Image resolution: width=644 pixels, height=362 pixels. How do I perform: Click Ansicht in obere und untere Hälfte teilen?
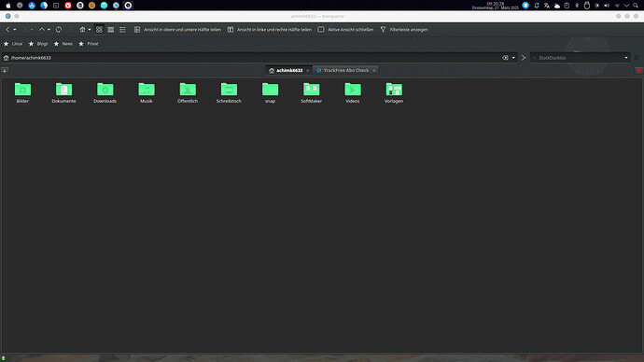point(177,30)
